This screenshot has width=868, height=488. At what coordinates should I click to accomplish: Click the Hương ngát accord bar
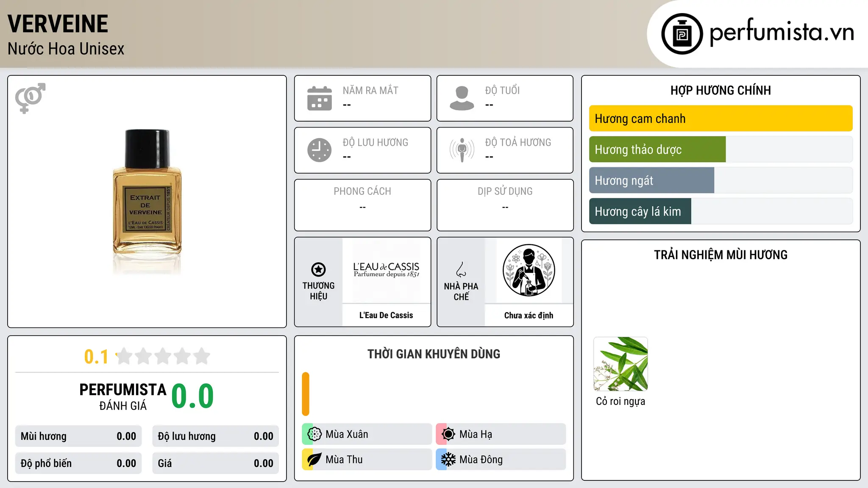[721, 180]
